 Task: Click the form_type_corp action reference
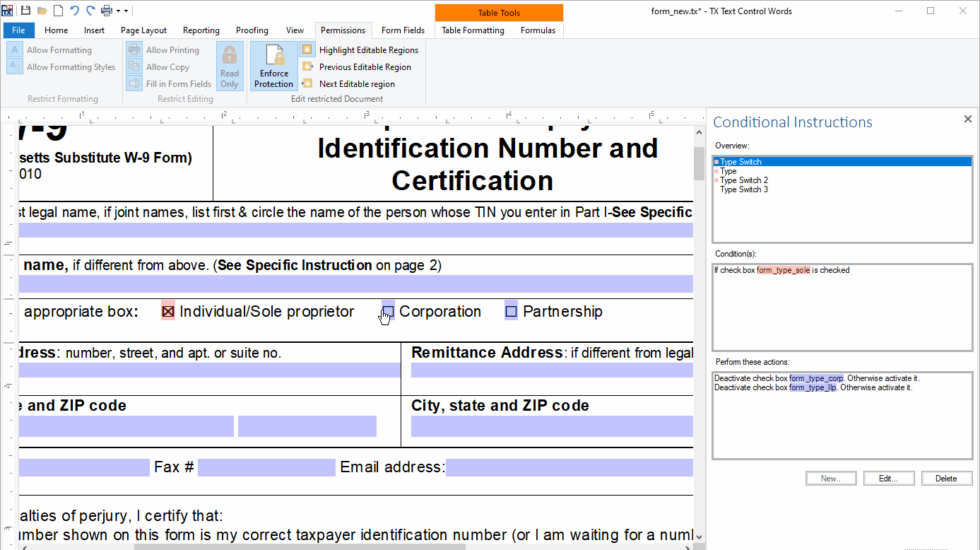tap(816, 378)
